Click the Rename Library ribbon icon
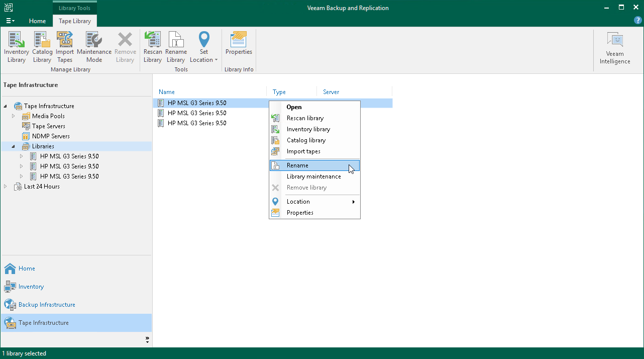This screenshot has height=359, width=644. 176,47
